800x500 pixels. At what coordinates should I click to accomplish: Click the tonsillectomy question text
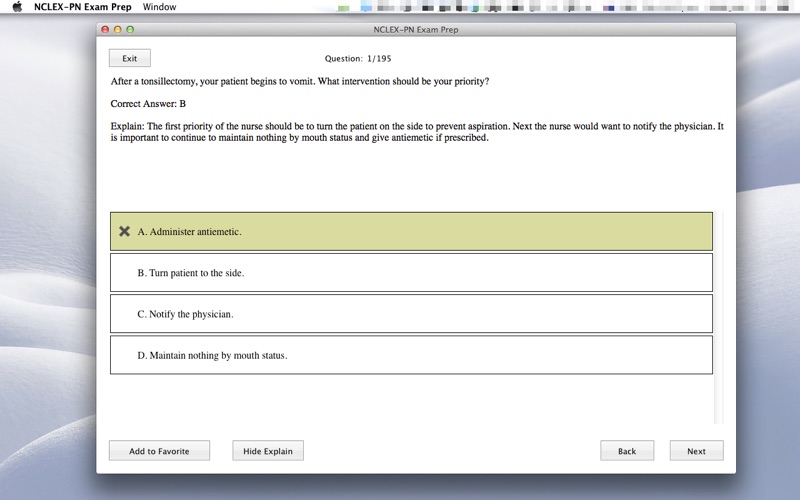tap(300, 81)
